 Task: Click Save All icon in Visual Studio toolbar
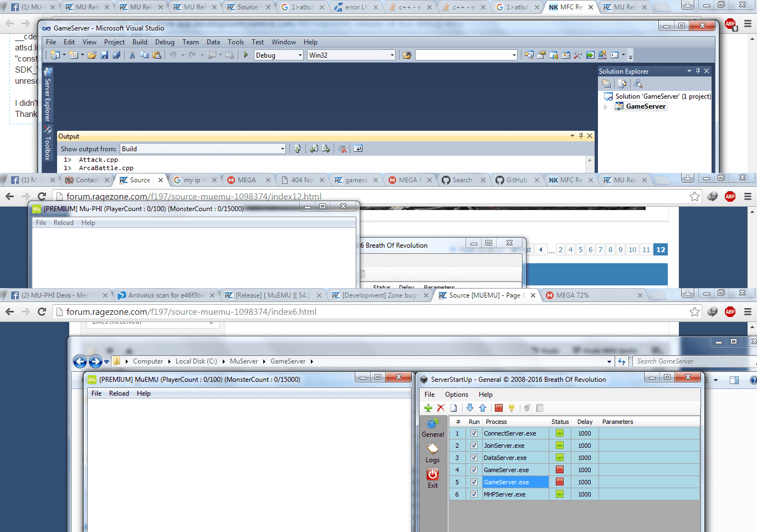(x=116, y=55)
